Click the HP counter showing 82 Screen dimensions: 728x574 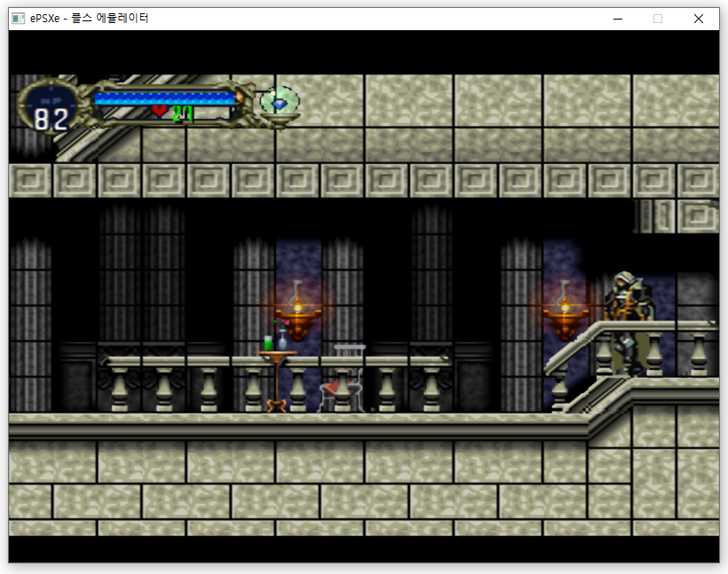point(51,120)
